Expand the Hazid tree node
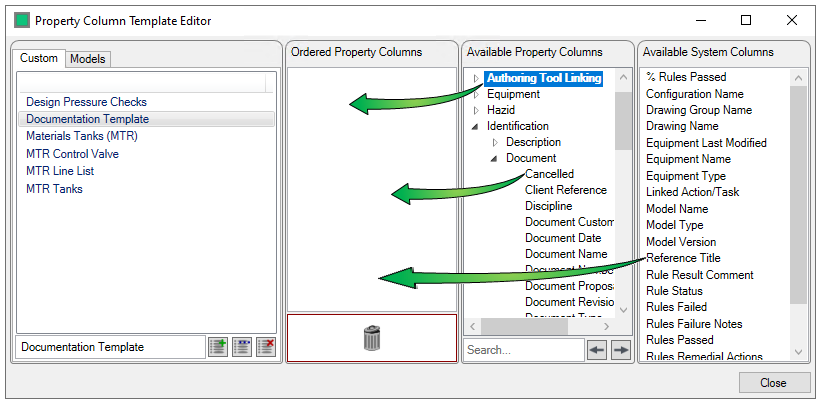Image resolution: width=824 pixels, height=406 pixels. click(x=477, y=111)
